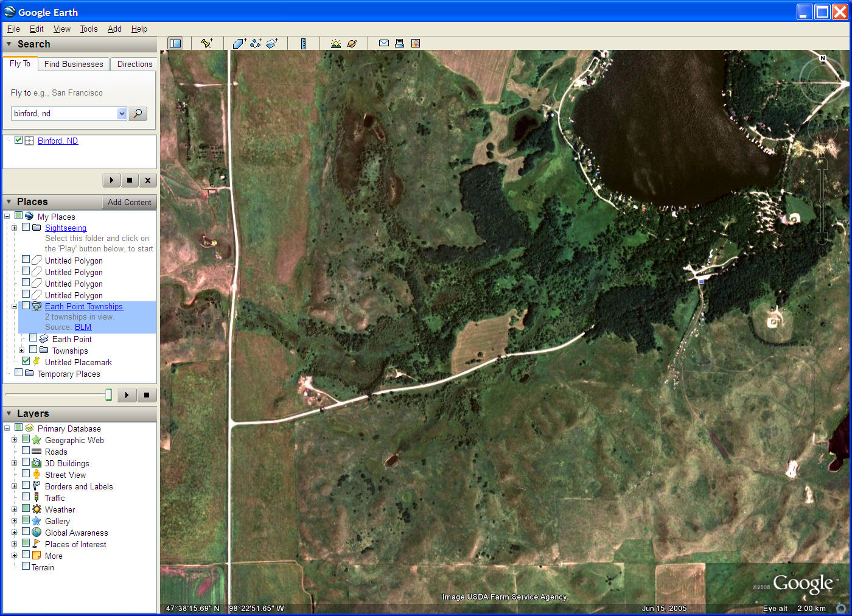Expand the Townships folder node

click(x=21, y=351)
